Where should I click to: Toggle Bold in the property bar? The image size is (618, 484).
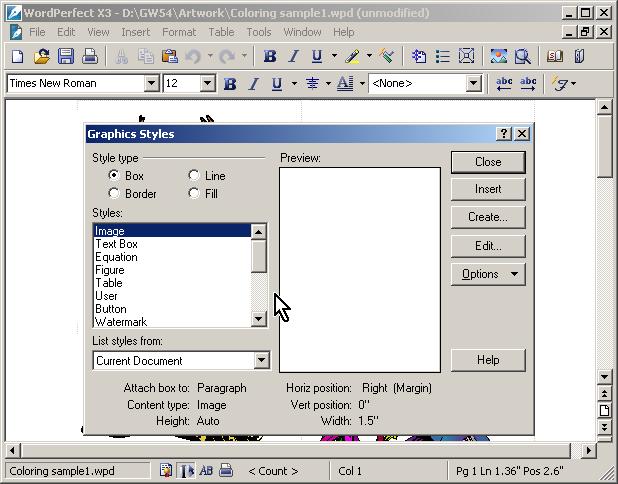click(230, 84)
